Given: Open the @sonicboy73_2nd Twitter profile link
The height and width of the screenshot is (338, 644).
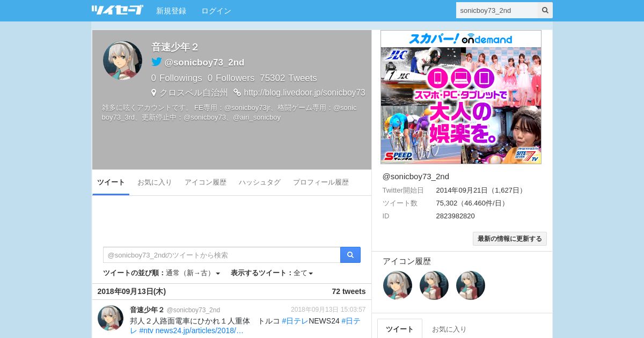Looking at the screenshot, I should [204, 62].
